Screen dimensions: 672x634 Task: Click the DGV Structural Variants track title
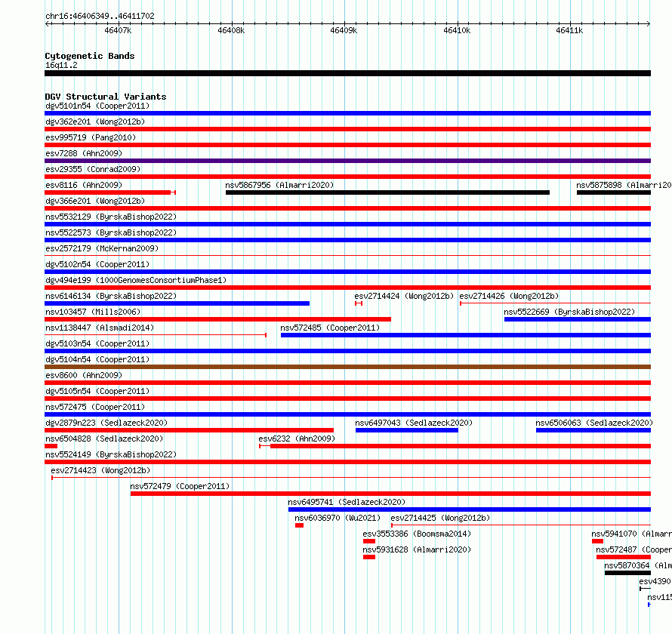(x=106, y=97)
